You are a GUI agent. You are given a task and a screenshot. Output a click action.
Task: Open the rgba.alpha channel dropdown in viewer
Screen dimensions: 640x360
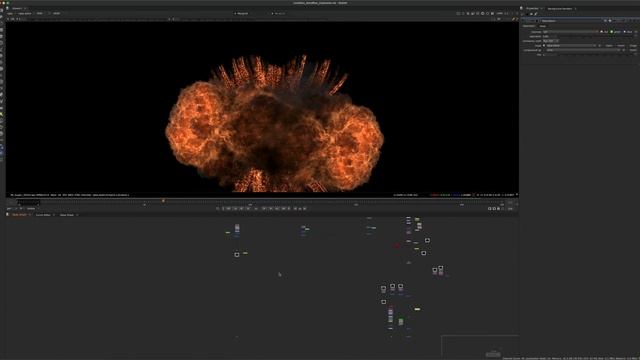(x=25, y=13)
